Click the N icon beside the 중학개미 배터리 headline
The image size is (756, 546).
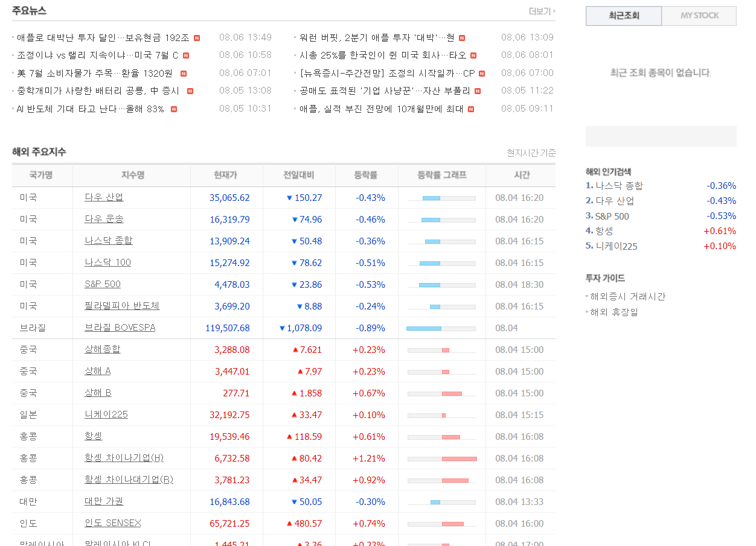(190, 91)
